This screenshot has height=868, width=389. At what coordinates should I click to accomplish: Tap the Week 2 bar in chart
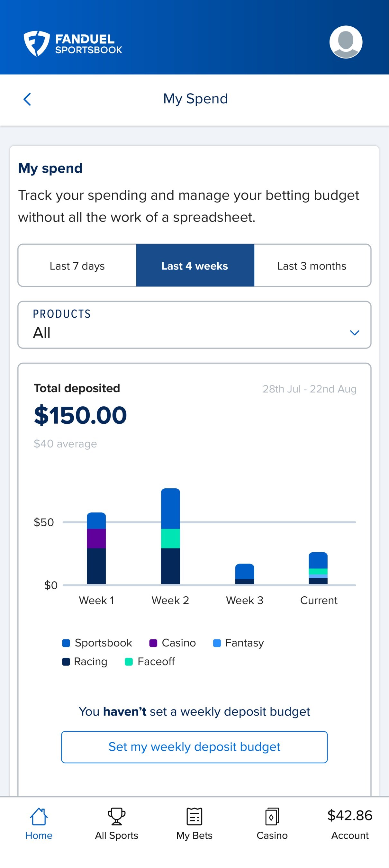pyautogui.click(x=170, y=536)
